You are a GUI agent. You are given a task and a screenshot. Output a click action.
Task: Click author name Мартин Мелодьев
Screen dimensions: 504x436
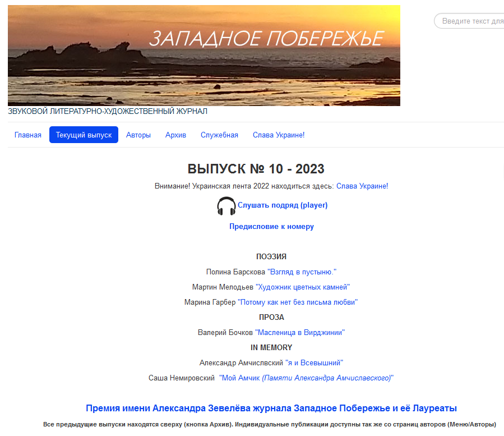click(x=223, y=287)
